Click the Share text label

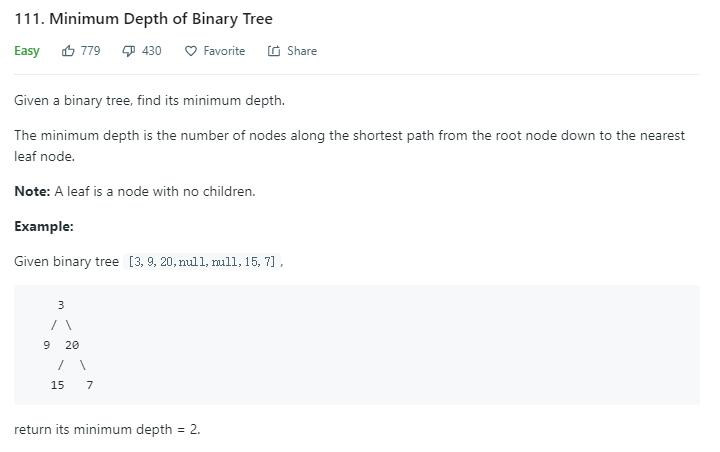click(x=302, y=51)
